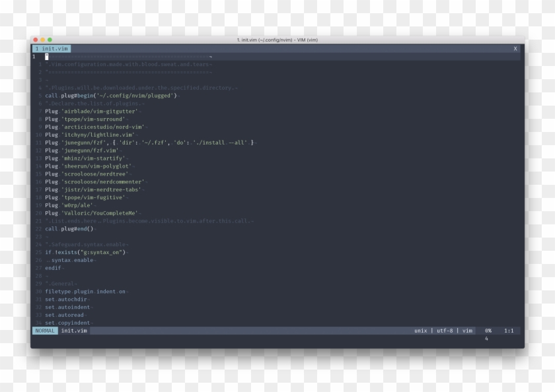
Task: Click the NORMAL mode indicator in statusline
Action: point(44,331)
